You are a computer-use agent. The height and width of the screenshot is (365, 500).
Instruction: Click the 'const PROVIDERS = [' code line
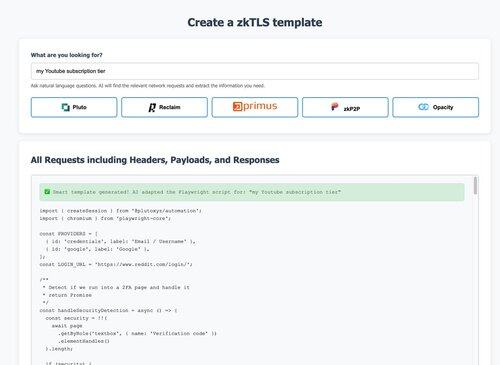[x=68, y=234]
